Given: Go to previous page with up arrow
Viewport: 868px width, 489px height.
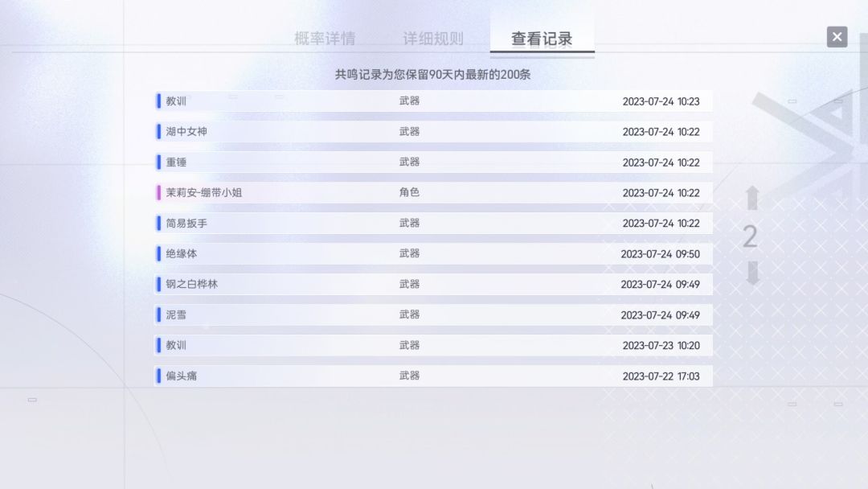Looking at the screenshot, I should (x=751, y=198).
